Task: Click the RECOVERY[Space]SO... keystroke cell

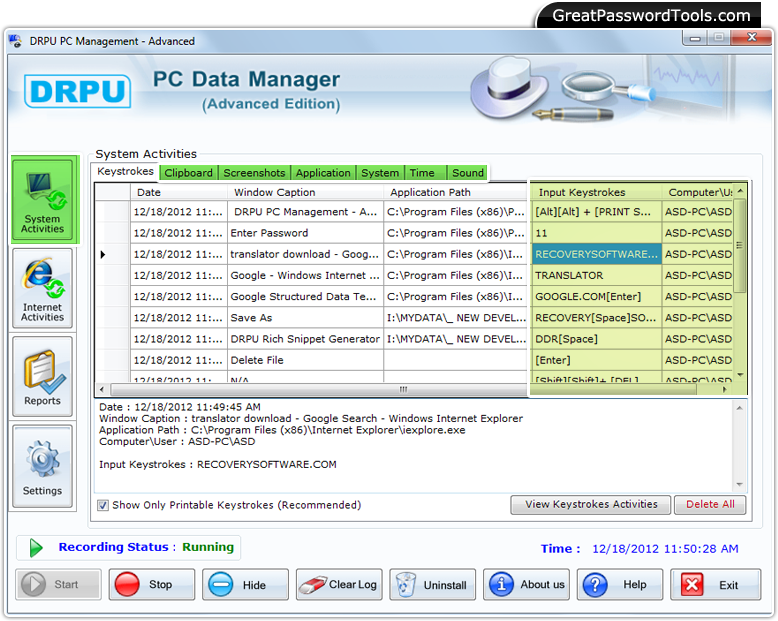Action: (596, 318)
